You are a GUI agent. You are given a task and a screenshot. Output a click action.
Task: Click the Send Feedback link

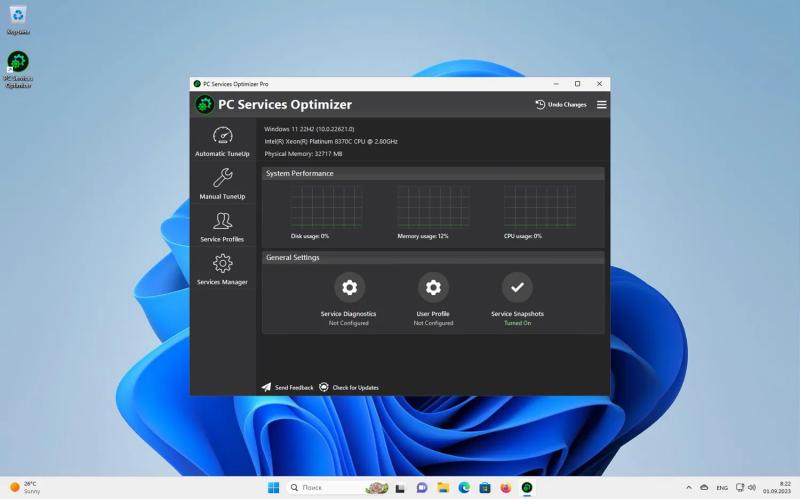tap(287, 388)
